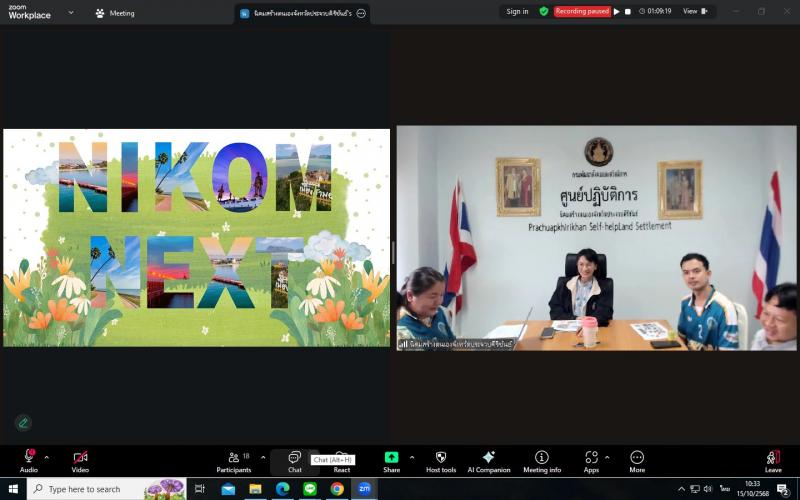The image size is (800, 500).
Task: Open Zoom Workplace dropdown arrow
Action: coord(71,12)
